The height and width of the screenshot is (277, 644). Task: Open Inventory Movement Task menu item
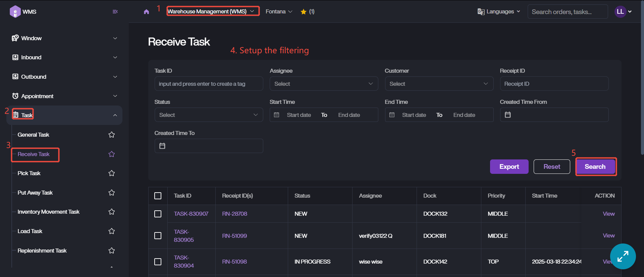pos(48,212)
